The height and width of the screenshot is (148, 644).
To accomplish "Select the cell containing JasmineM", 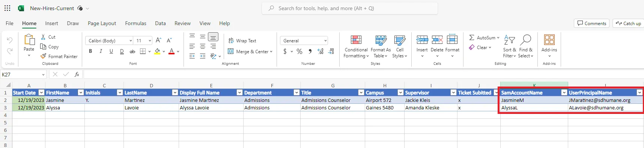I will click(x=534, y=100).
